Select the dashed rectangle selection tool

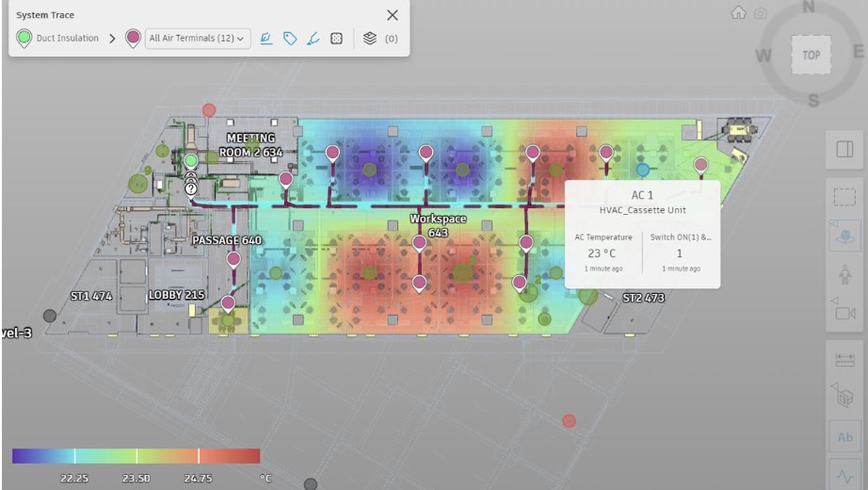tap(844, 197)
